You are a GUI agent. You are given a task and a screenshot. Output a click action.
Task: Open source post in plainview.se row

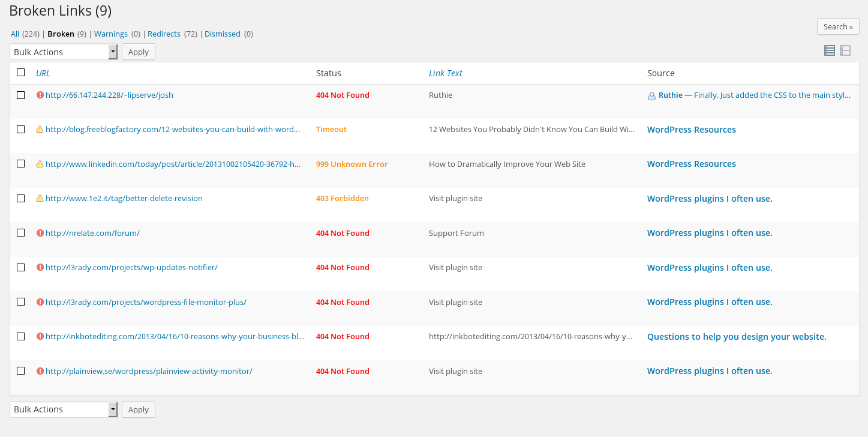tap(710, 371)
